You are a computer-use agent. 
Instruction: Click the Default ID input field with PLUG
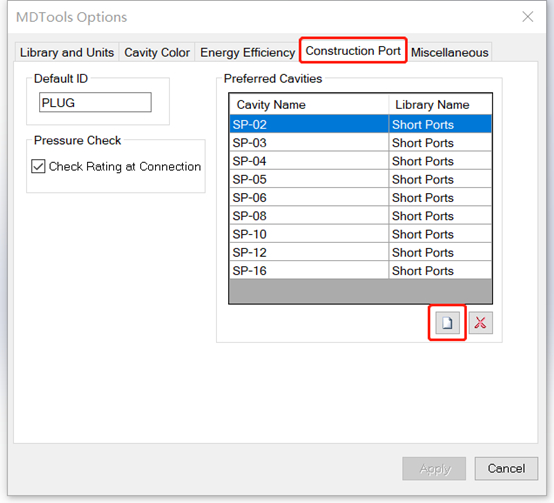[x=95, y=102]
